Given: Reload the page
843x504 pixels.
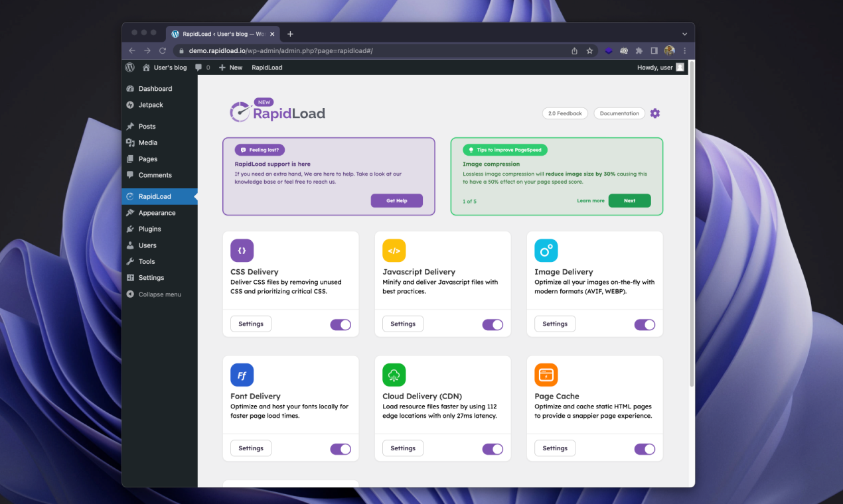Looking at the screenshot, I should (163, 50).
